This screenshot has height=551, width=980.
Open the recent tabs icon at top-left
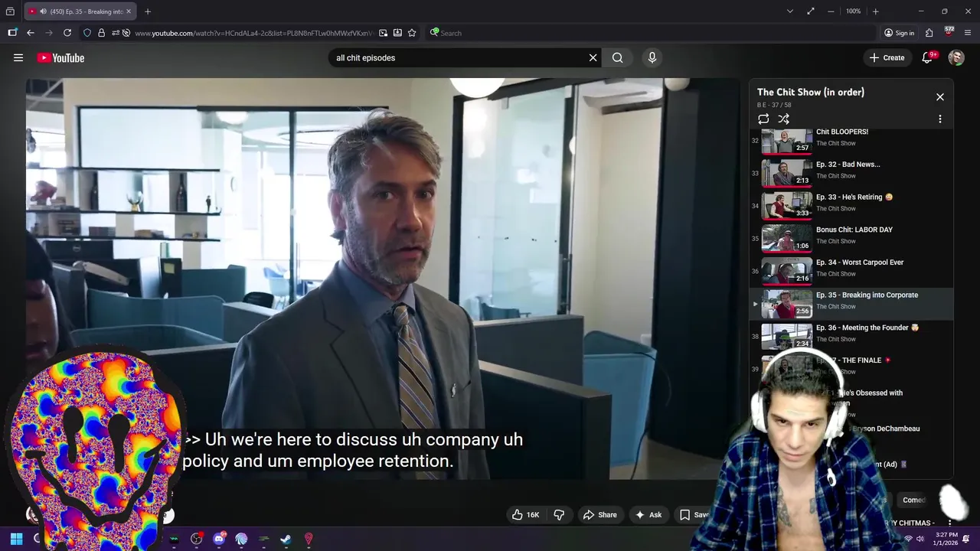click(10, 11)
